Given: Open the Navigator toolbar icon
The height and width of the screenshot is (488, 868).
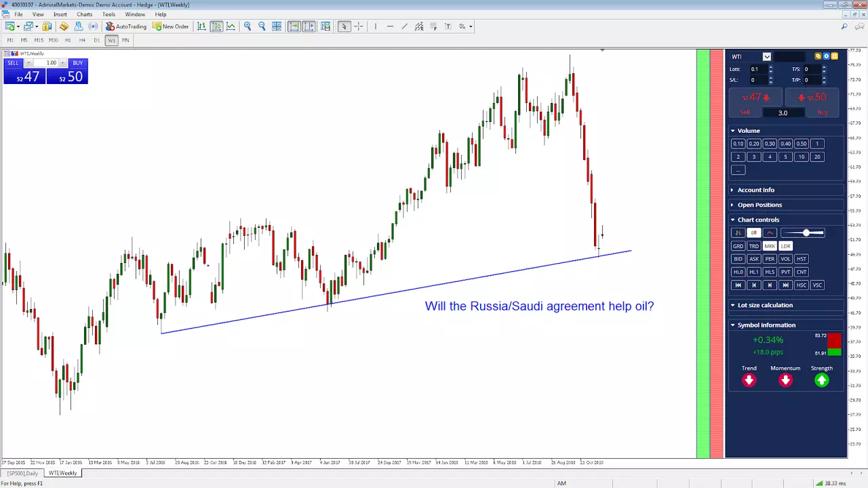Looking at the screenshot, I should 64,26.
